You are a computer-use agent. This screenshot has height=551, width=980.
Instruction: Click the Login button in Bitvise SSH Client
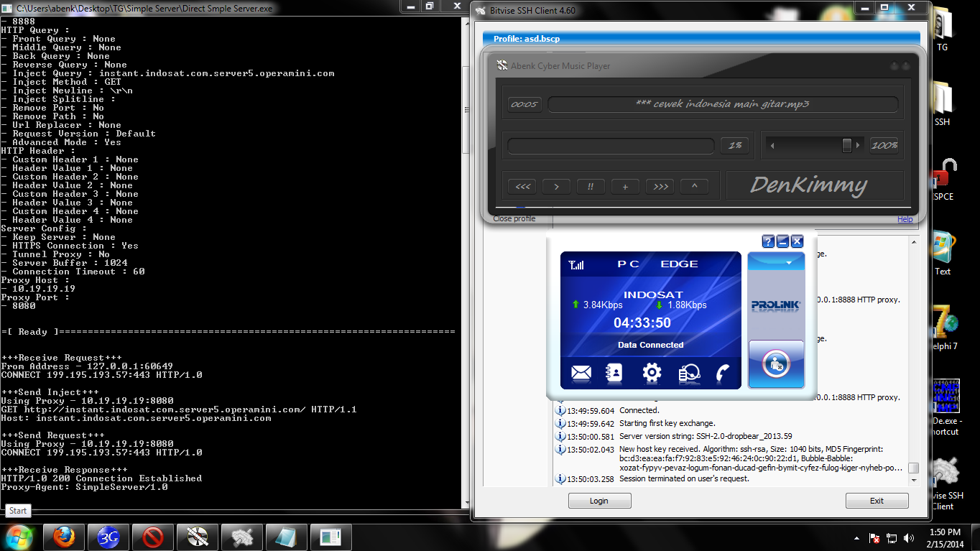(599, 501)
